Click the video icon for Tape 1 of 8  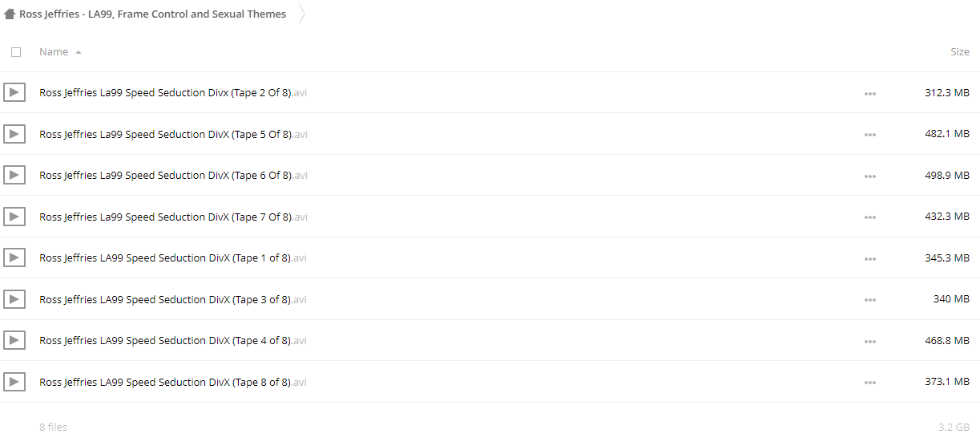14,257
